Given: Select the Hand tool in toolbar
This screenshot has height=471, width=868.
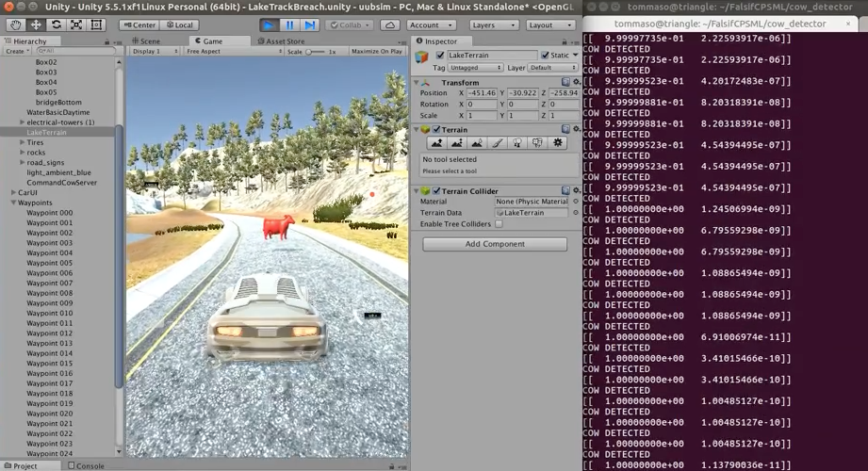Looking at the screenshot, I should click(x=15, y=24).
